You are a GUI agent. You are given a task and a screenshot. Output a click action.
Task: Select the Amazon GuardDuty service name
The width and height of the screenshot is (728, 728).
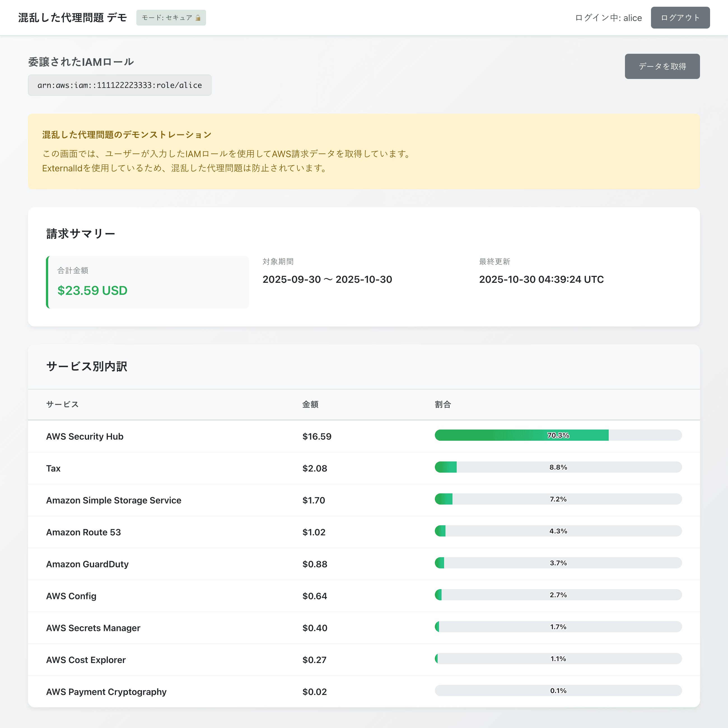[x=87, y=564]
